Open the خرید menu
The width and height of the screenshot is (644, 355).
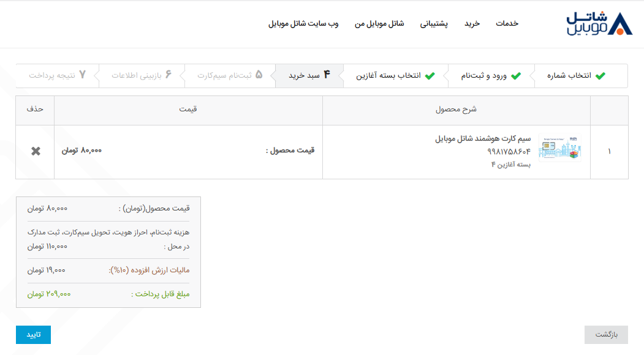click(472, 23)
